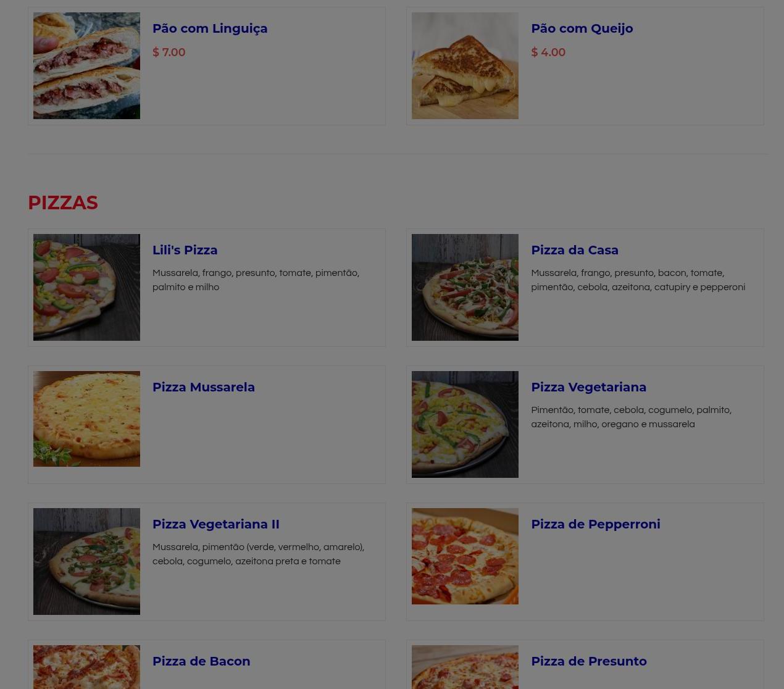
Task: Open the Pizza de Pepperroni title
Action: pyautogui.click(x=596, y=524)
